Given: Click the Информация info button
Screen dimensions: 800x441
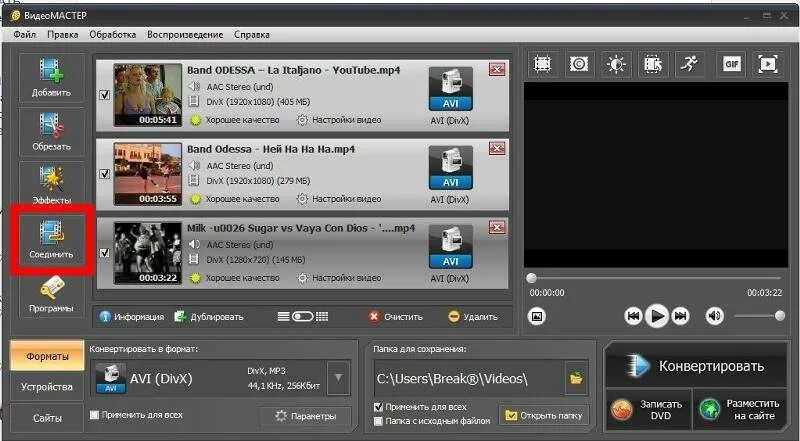Looking at the screenshot, I should coord(132,316).
